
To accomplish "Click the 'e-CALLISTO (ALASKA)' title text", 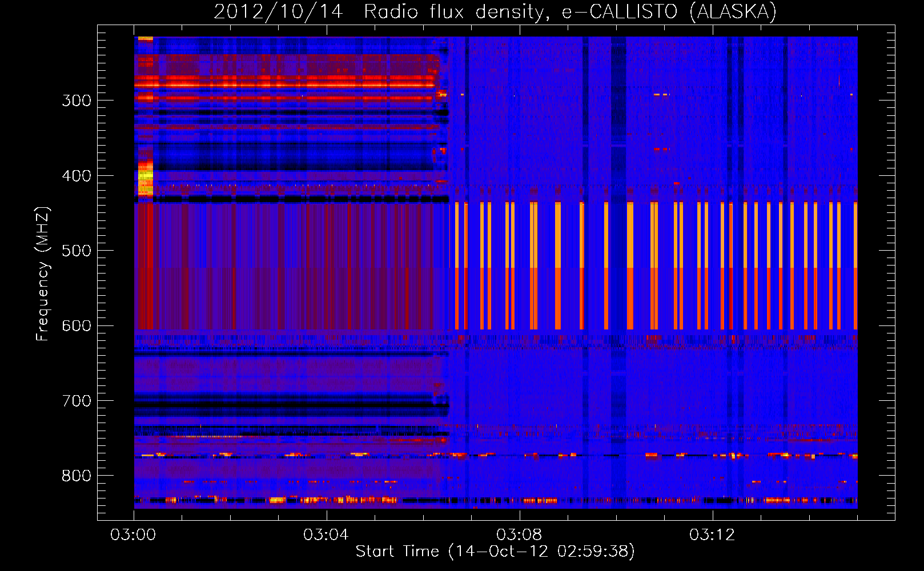I will coord(669,12).
